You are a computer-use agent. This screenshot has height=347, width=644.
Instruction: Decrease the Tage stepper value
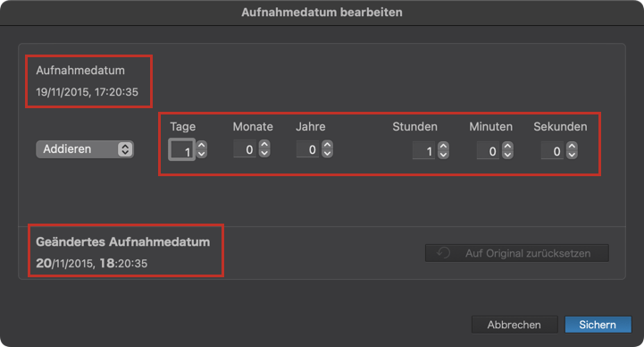coord(201,154)
